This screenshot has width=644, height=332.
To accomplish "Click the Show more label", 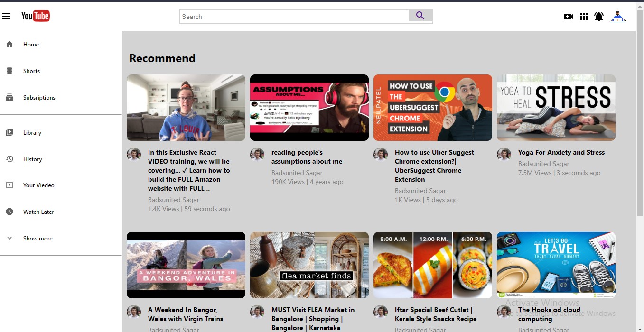I will tap(38, 239).
